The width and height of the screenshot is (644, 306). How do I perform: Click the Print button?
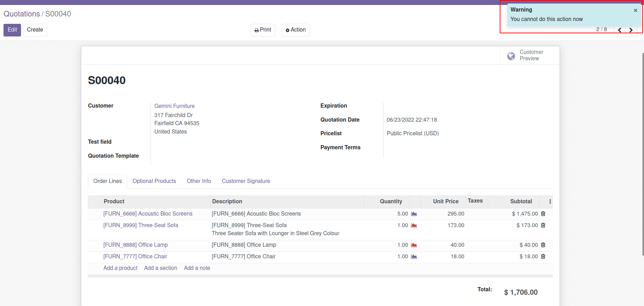263,30
